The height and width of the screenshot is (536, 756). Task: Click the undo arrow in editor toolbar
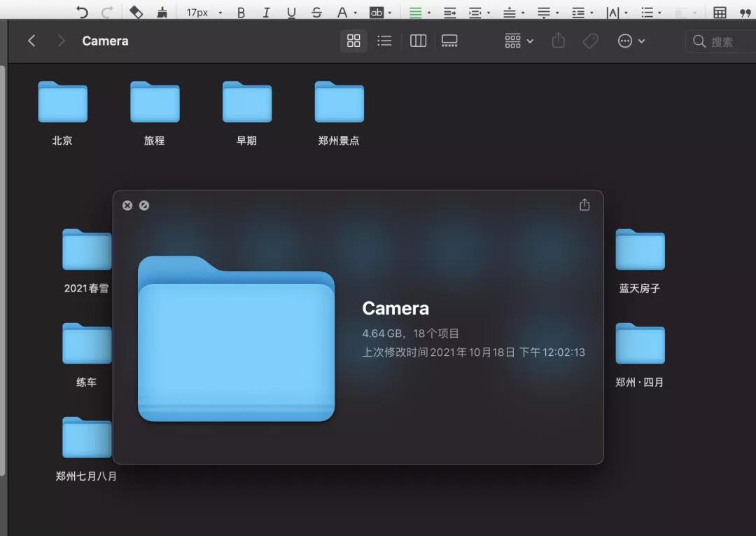pyautogui.click(x=82, y=12)
